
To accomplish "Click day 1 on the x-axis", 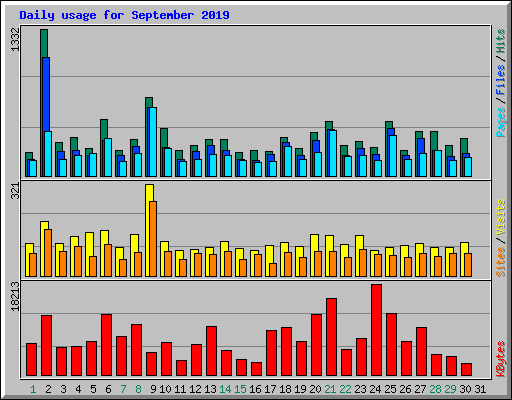I will tap(33, 389).
